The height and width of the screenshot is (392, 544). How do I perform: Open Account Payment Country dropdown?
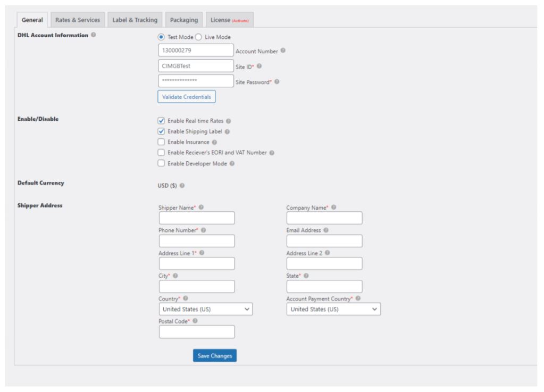(x=333, y=309)
